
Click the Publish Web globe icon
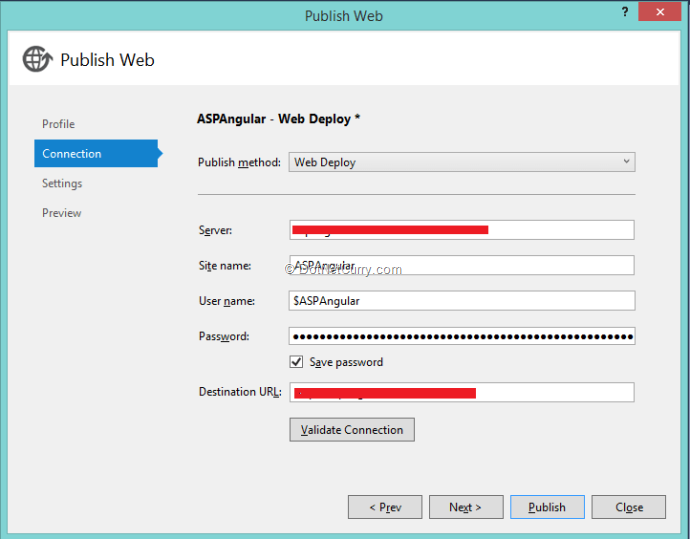[37, 59]
